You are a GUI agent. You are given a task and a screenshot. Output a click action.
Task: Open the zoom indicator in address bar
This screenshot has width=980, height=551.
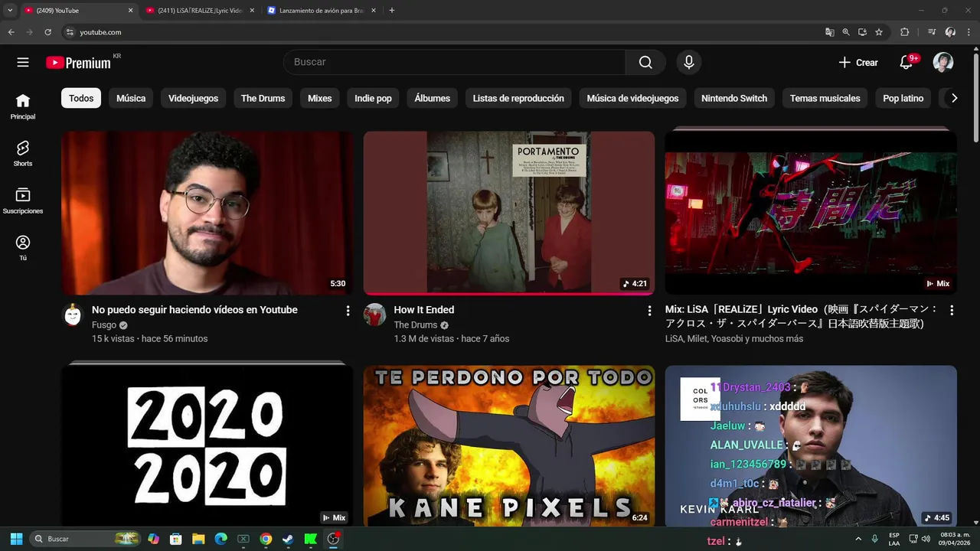click(846, 32)
